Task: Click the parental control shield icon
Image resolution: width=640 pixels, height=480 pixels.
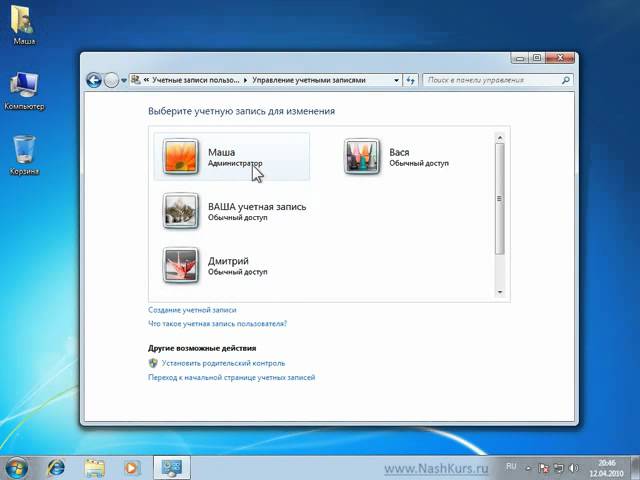Action: pos(153,363)
